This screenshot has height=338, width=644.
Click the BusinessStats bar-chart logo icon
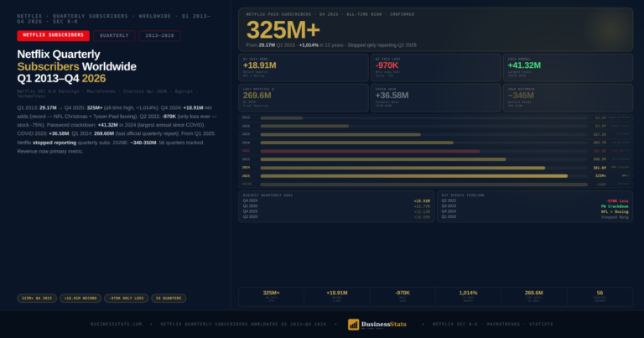click(353, 325)
